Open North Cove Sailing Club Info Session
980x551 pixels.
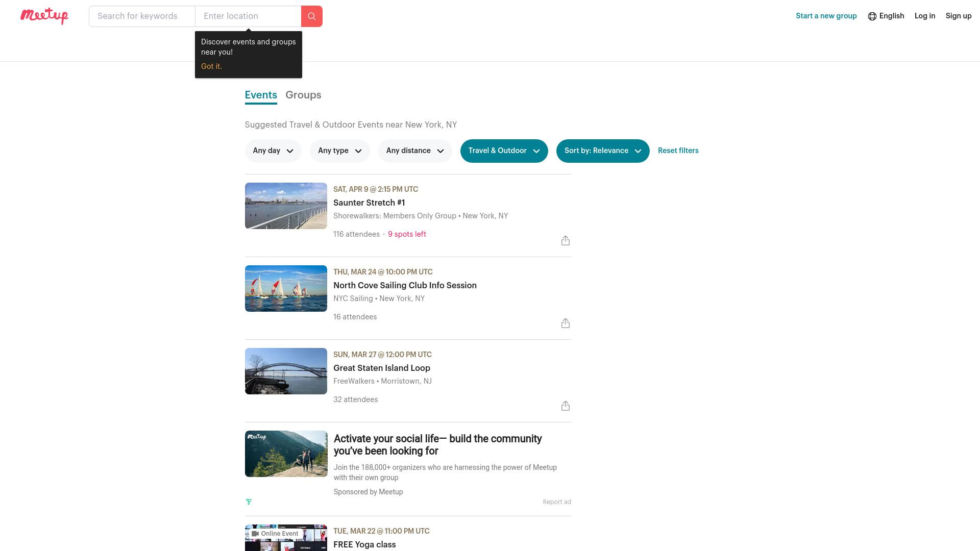405,285
